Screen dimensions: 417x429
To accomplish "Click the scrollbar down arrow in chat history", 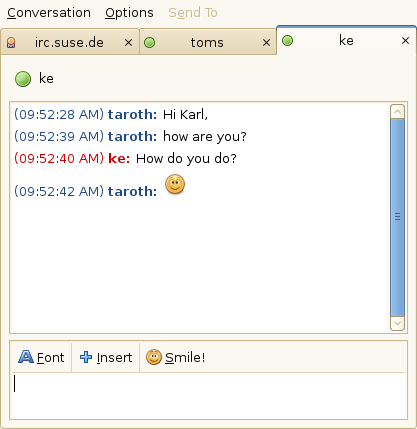I will coord(397,323).
